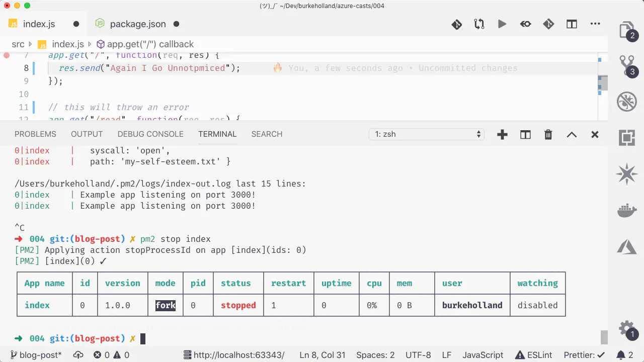The width and height of the screenshot is (644, 362).
Task: Click the terminal prompt cursor
Action: [x=143, y=338]
